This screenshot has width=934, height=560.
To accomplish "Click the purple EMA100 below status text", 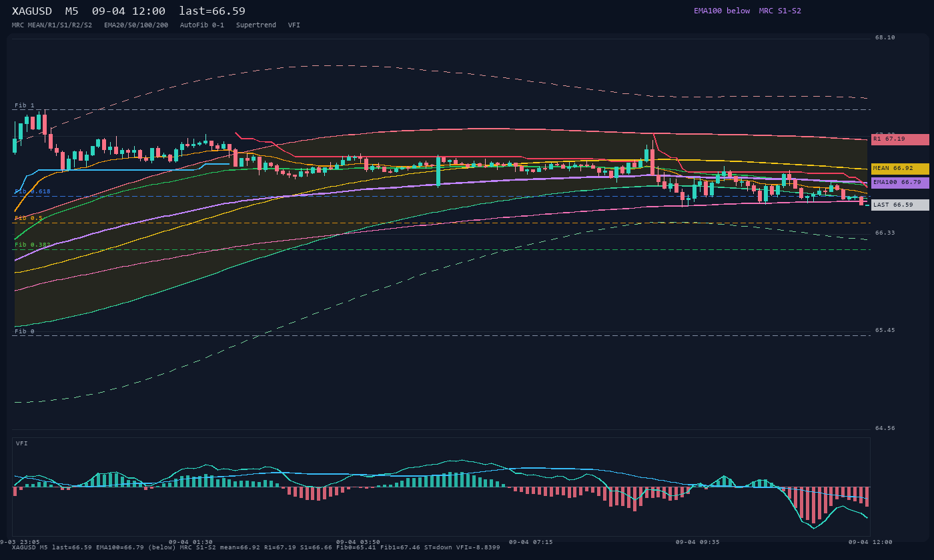I will point(722,11).
